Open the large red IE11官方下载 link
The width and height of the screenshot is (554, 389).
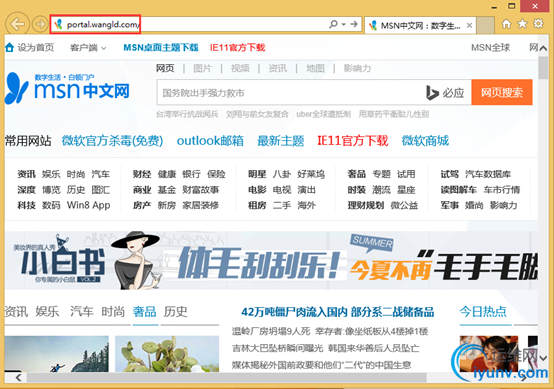(353, 141)
